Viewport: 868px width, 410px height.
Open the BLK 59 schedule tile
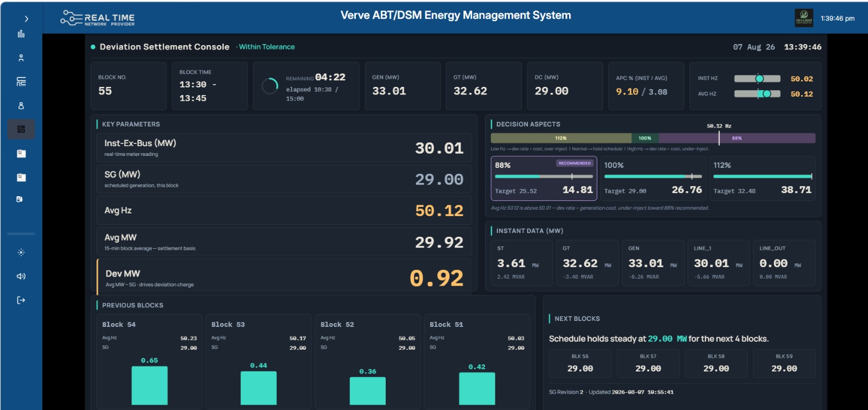pos(784,363)
